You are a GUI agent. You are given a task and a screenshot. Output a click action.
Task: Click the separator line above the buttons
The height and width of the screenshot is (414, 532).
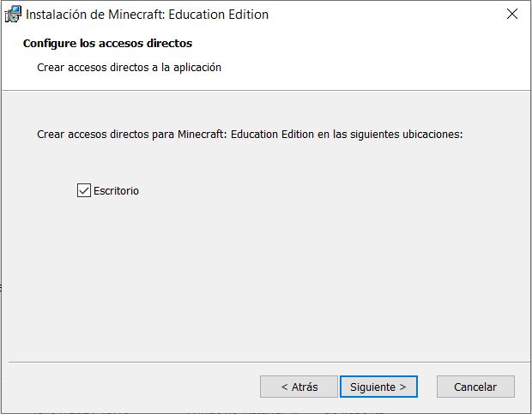(266, 362)
